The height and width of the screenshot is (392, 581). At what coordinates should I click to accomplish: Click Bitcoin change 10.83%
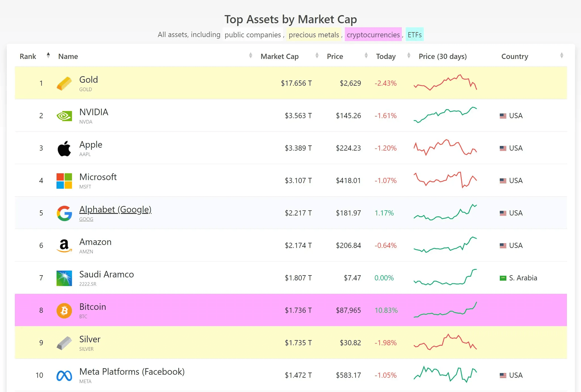tap(386, 310)
